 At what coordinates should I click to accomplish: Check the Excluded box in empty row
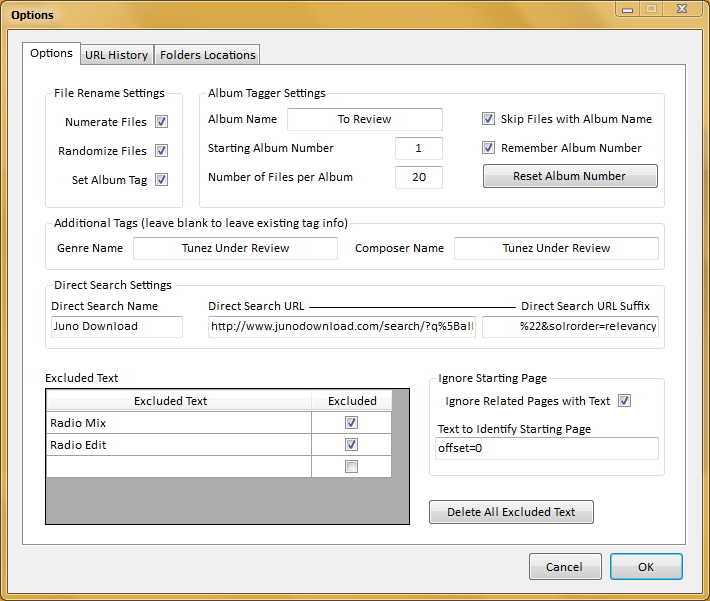(351, 467)
